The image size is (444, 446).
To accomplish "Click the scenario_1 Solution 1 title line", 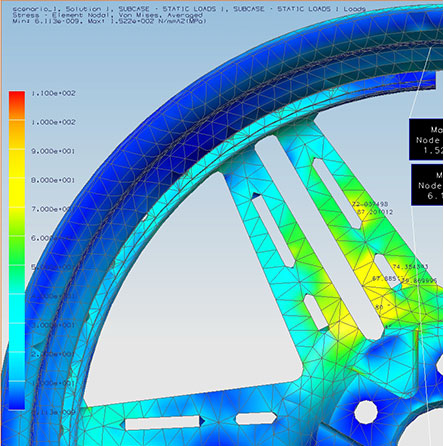I will [x=189, y=9].
